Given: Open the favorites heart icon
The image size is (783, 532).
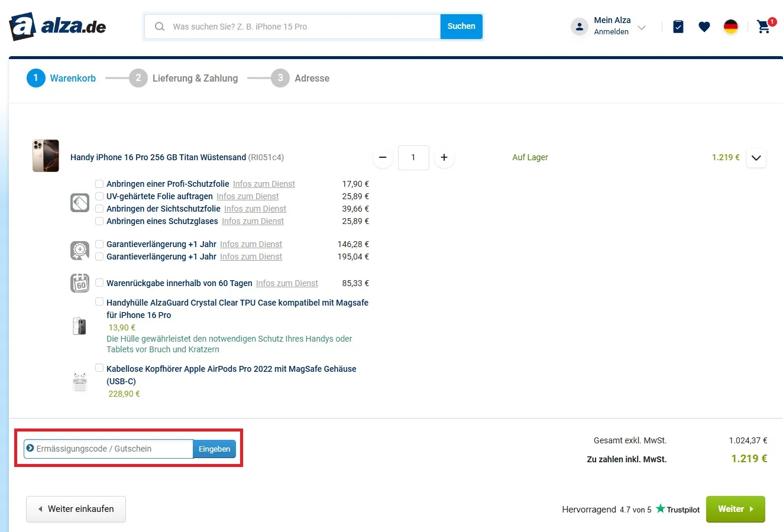Looking at the screenshot, I should coord(704,27).
